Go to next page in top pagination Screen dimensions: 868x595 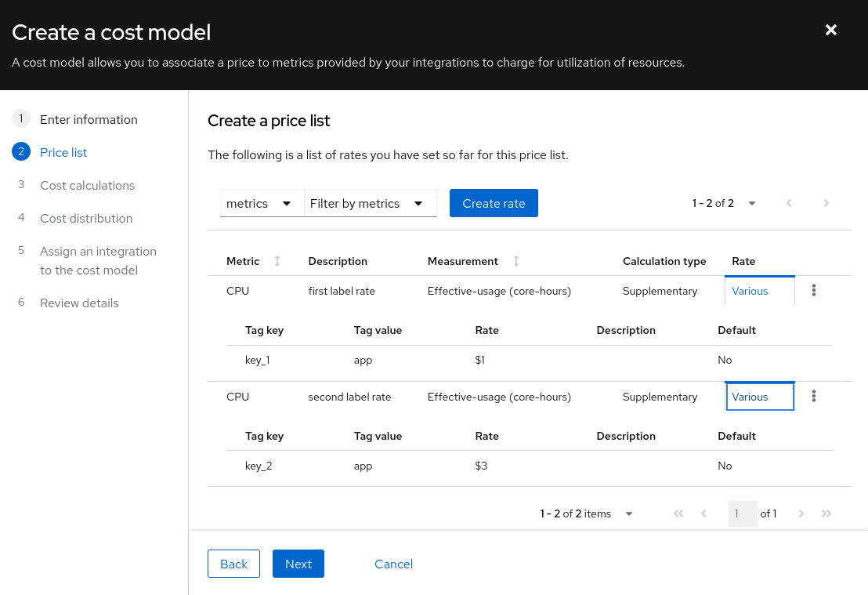(x=826, y=203)
